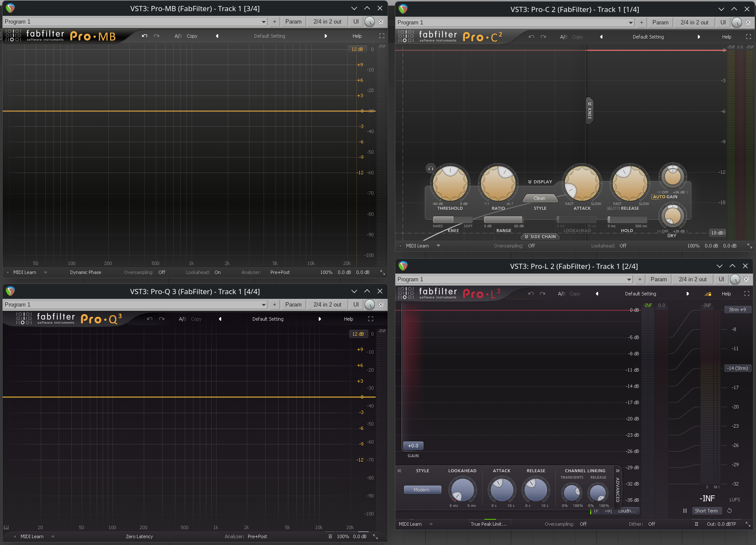This screenshot has width=756, height=545.
Task: Open the Program 1 preset dropdown in Pro-C 2
Action: [515, 22]
